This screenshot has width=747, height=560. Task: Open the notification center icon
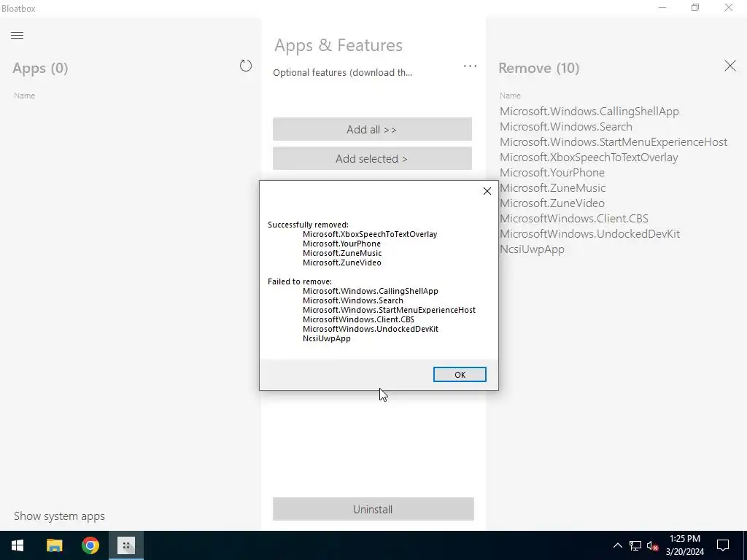(x=723, y=545)
